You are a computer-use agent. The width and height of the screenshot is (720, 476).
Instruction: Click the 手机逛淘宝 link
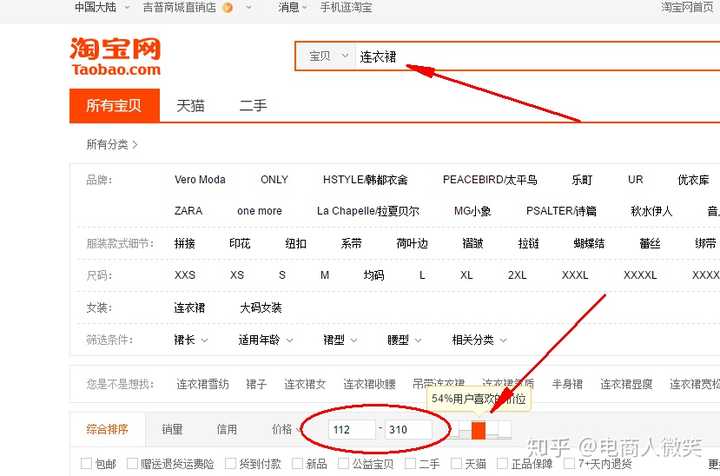pos(346,7)
